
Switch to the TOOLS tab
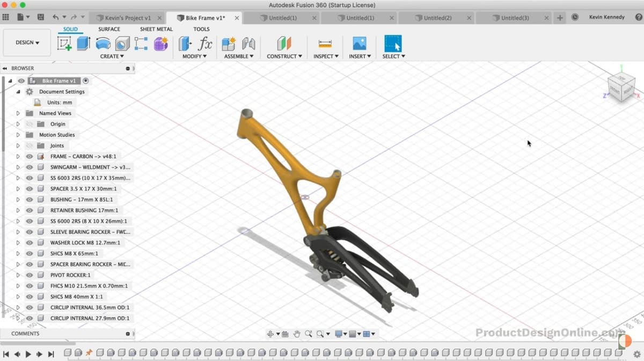201,29
